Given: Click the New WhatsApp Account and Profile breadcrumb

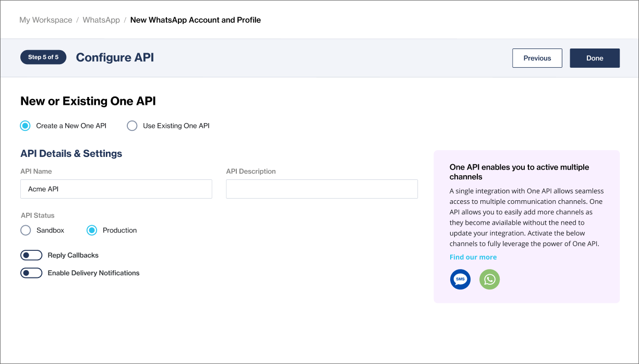Looking at the screenshot, I should point(195,20).
